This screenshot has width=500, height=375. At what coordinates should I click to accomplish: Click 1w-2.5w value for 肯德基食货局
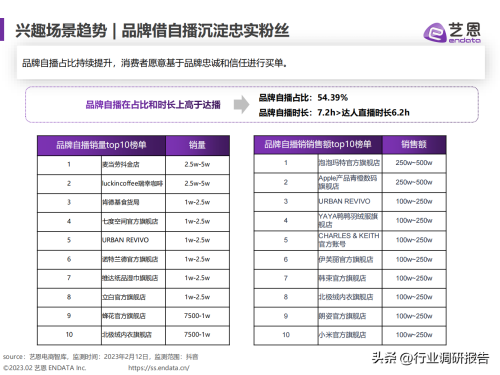197,202
